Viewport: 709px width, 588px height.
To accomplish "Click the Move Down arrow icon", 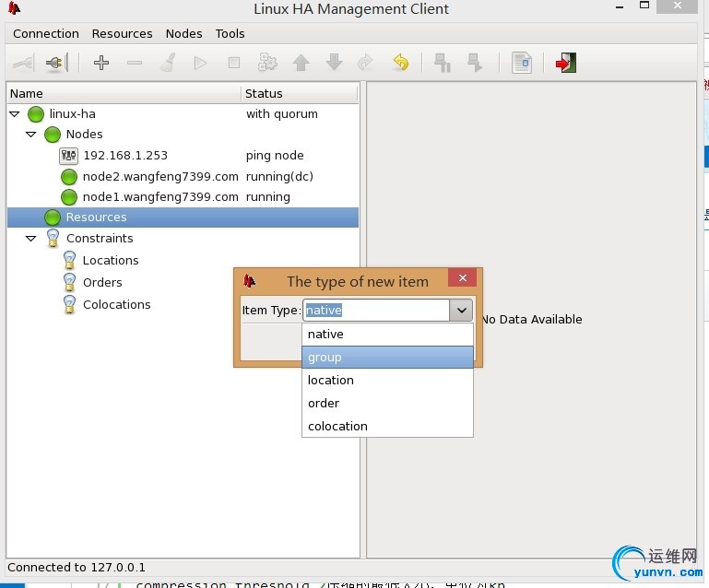I will pyautogui.click(x=334, y=63).
